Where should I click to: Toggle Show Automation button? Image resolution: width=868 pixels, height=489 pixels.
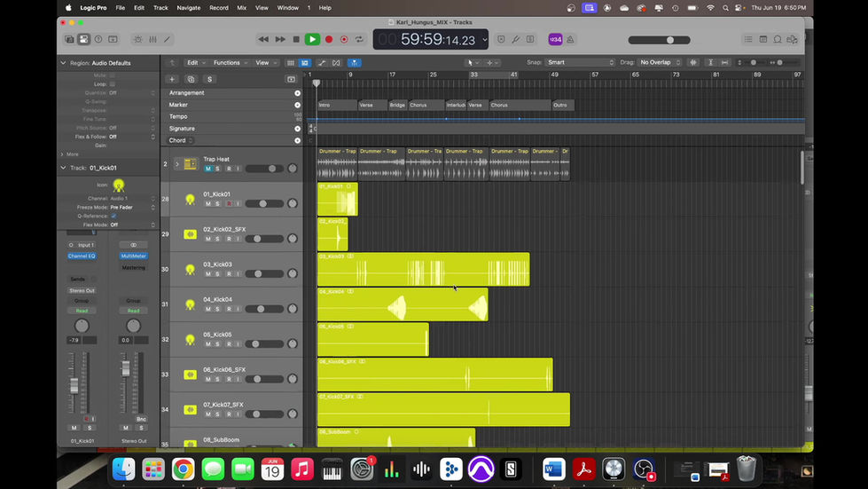pos(322,63)
